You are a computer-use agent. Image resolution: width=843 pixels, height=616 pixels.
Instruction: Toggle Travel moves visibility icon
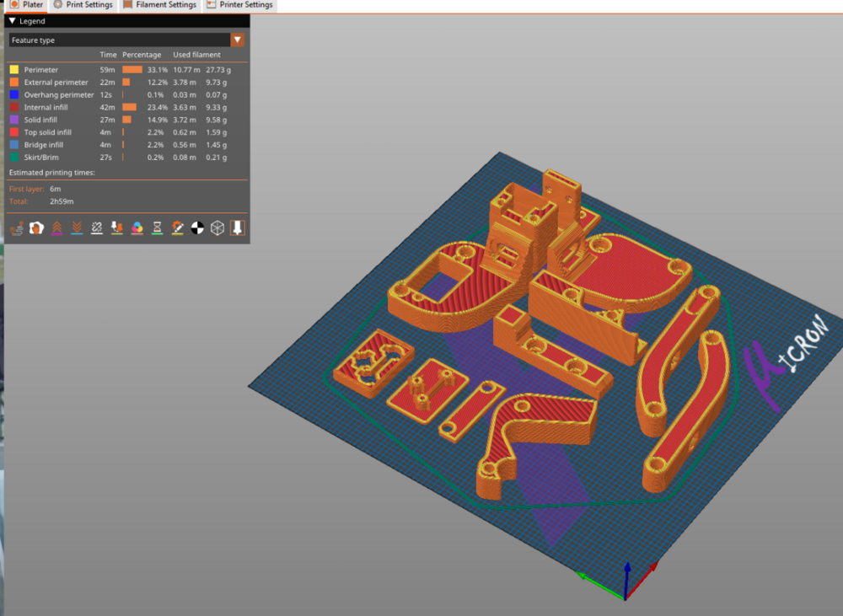17,228
